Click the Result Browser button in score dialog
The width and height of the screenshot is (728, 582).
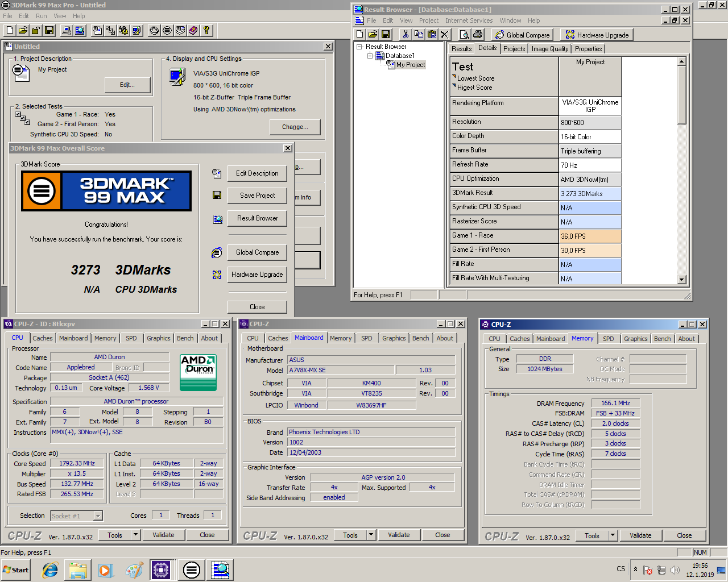coord(257,218)
